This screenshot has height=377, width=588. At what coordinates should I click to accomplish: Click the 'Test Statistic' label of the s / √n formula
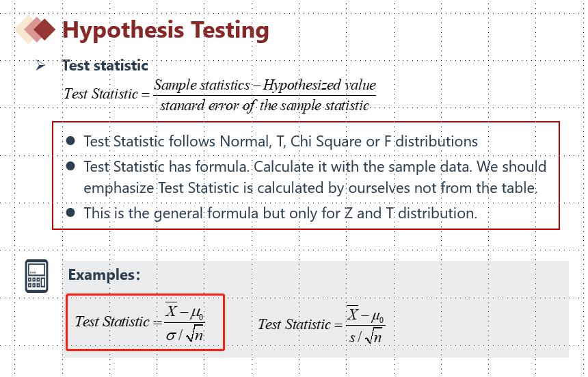click(294, 325)
